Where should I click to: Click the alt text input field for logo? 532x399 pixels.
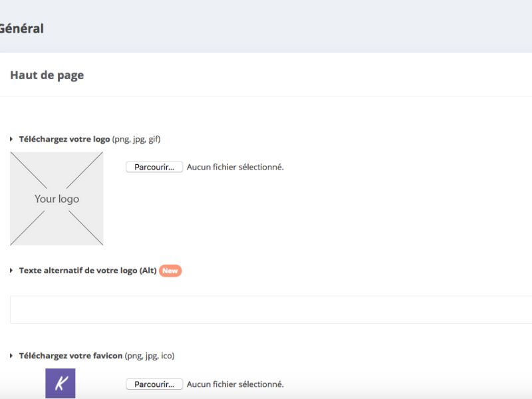pyautogui.click(x=271, y=309)
